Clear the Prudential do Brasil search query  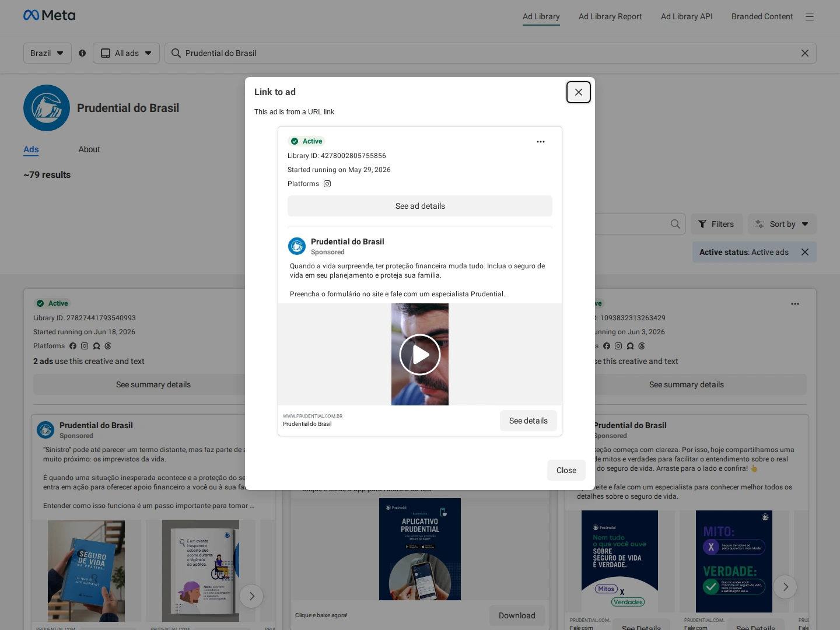805,53
